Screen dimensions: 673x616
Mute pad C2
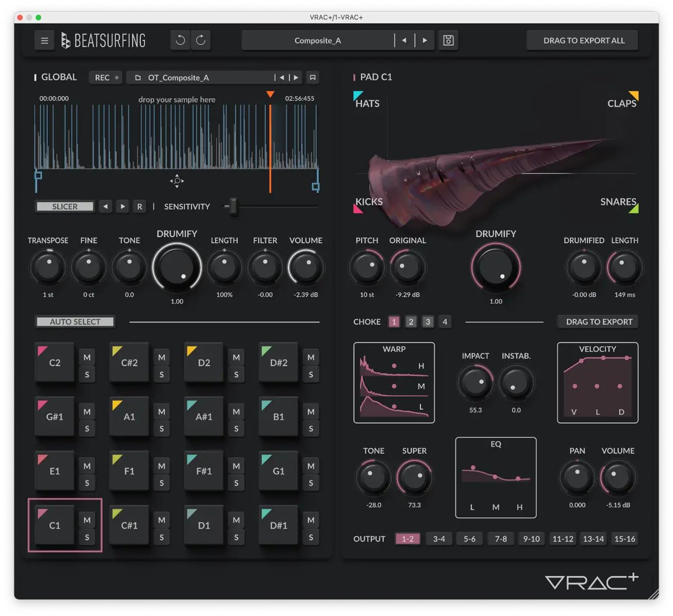pyautogui.click(x=87, y=357)
